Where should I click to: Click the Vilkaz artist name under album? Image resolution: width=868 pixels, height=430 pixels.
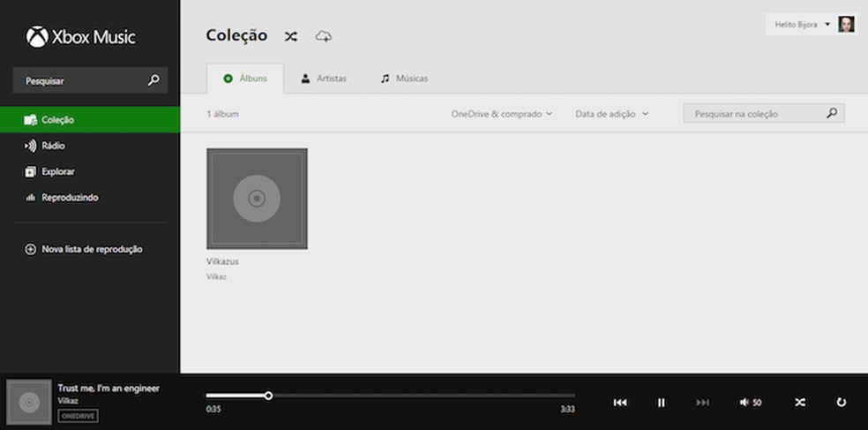coord(216,276)
